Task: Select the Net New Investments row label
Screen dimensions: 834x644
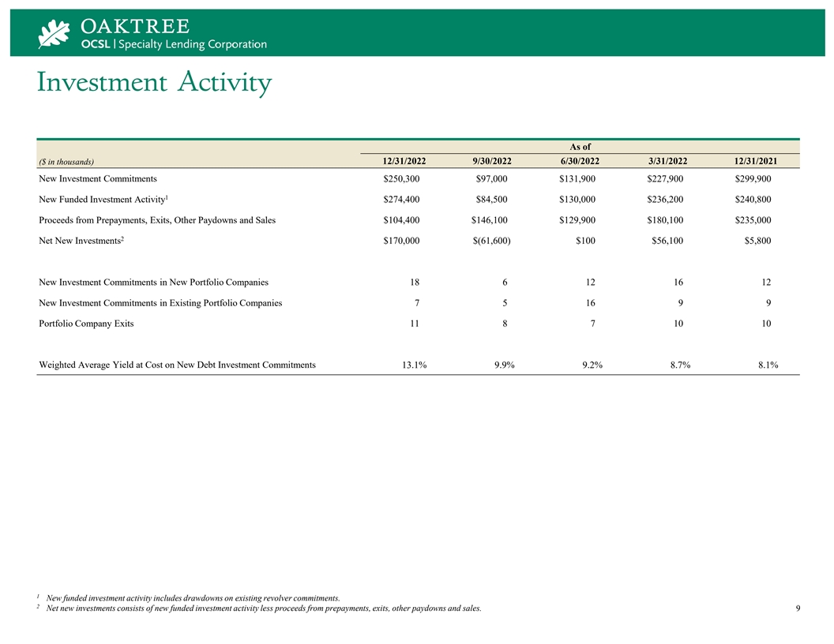Action: [x=81, y=240]
